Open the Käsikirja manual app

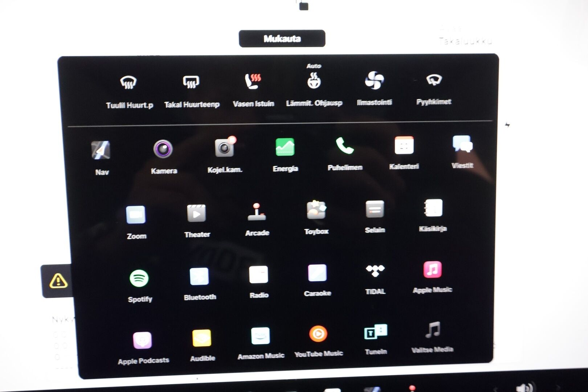pos(433,208)
